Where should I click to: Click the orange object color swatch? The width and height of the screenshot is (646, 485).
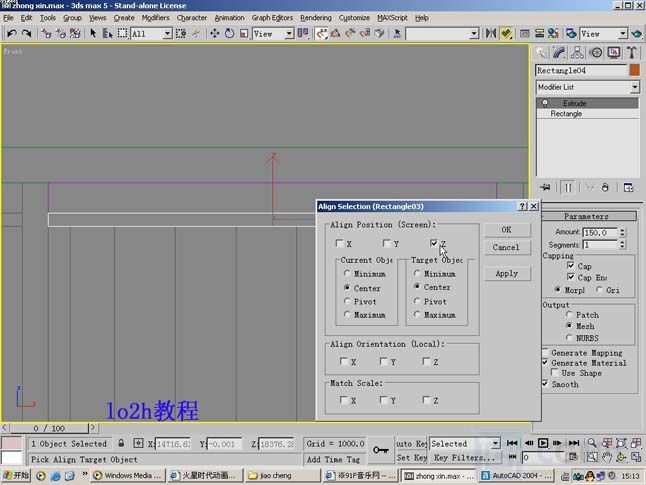coord(634,70)
